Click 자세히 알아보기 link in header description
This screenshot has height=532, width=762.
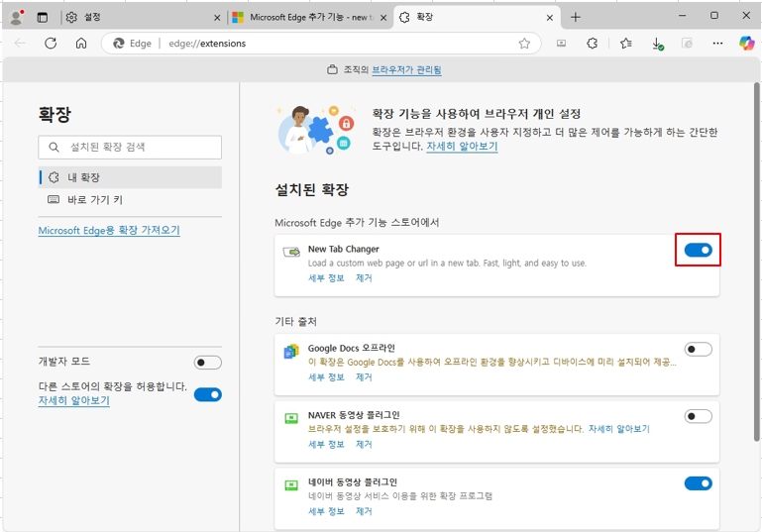click(x=462, y=147)
